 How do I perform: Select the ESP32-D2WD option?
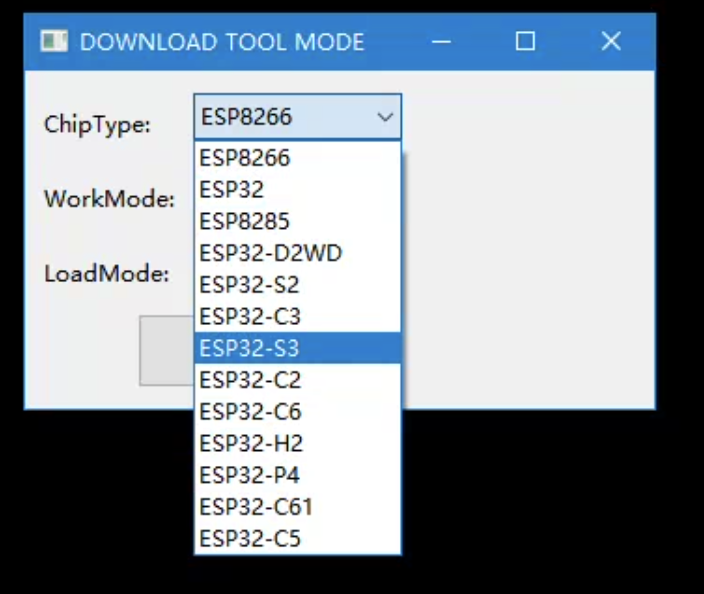tap(297, 254)
